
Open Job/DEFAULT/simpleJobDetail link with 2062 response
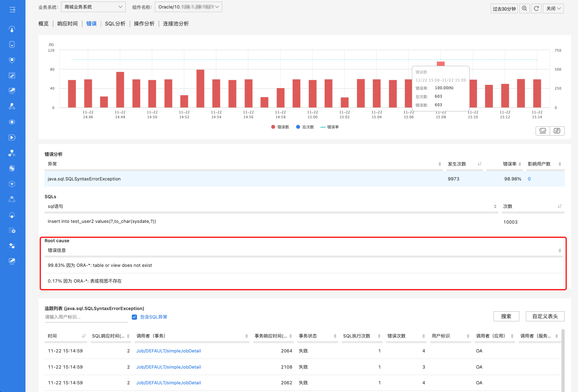tap(169, 383)
